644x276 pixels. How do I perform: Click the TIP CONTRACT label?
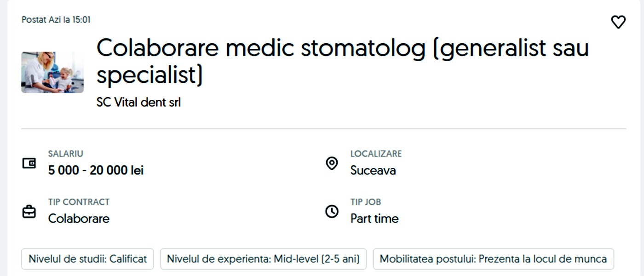[79, 202]
